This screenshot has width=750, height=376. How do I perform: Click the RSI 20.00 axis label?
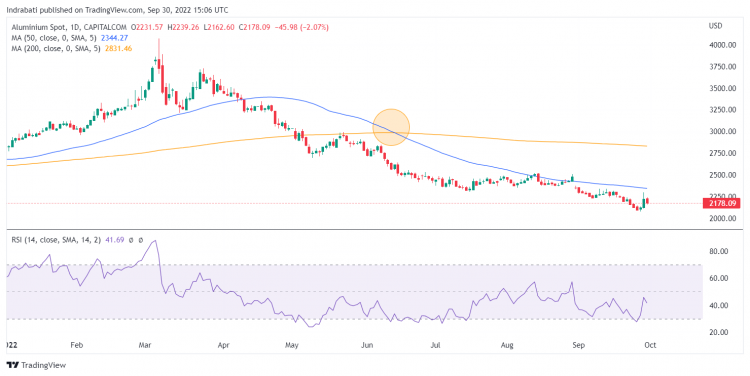tap(720, 332)
